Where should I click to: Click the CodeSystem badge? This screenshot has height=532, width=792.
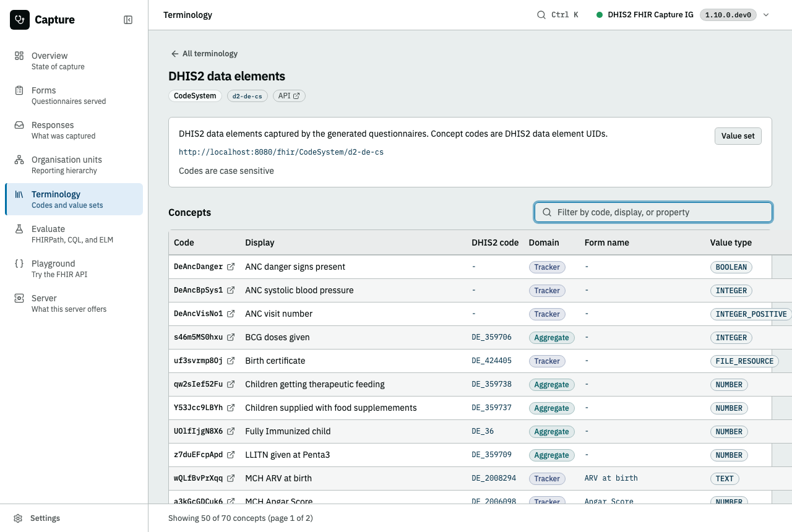(x=195, y=96)
